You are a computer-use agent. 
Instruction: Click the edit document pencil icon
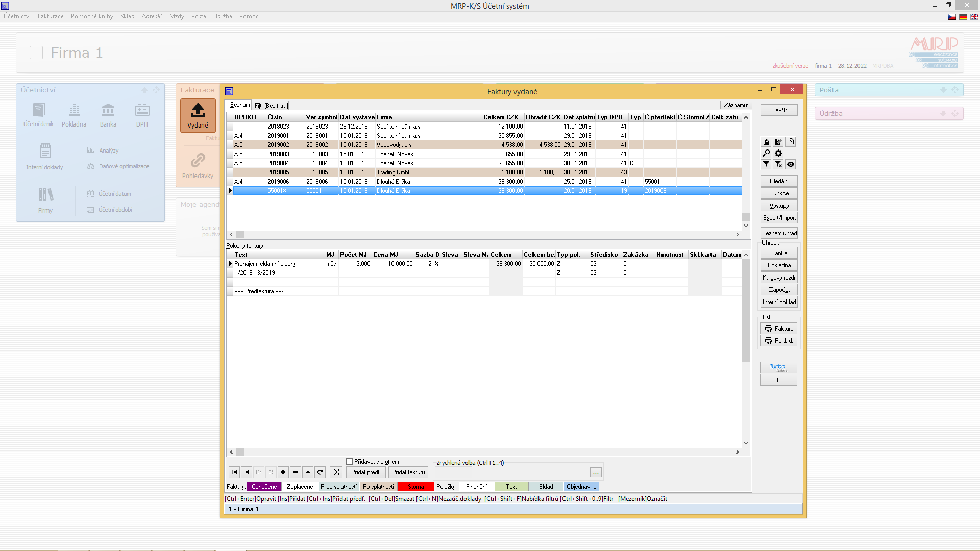pos(778,142)
